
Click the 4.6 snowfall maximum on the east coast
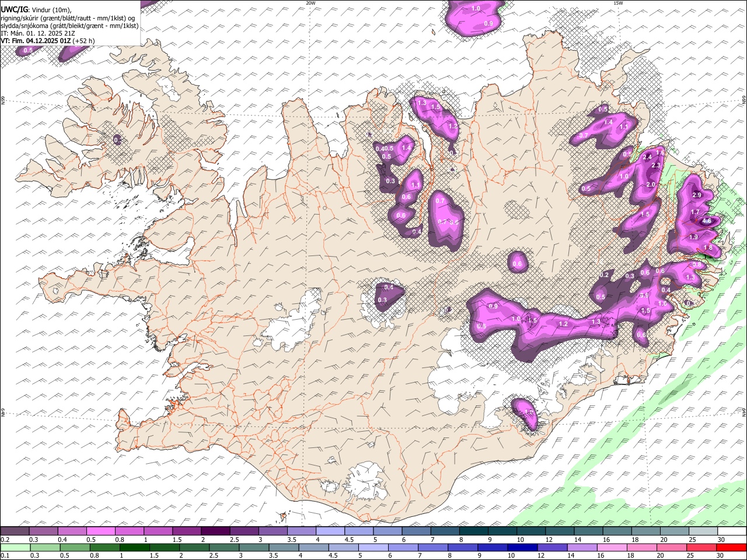pyautogui.click(x=707, y=221)
